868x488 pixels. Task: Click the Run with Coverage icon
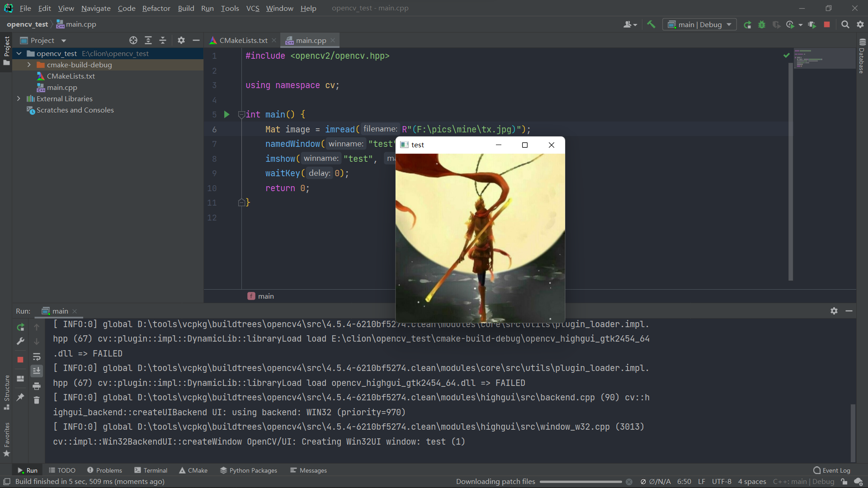pyautogui.click(x=776, y=25)
